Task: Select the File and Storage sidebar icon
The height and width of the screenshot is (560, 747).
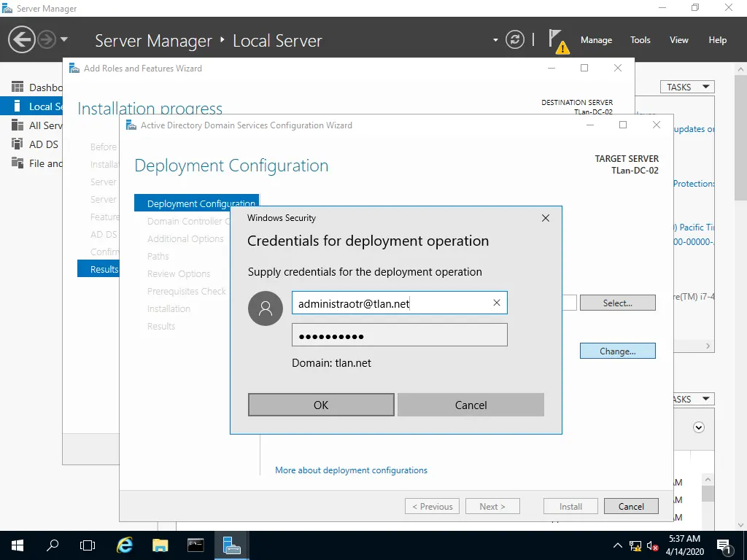Action: click(x=18, y=163)
